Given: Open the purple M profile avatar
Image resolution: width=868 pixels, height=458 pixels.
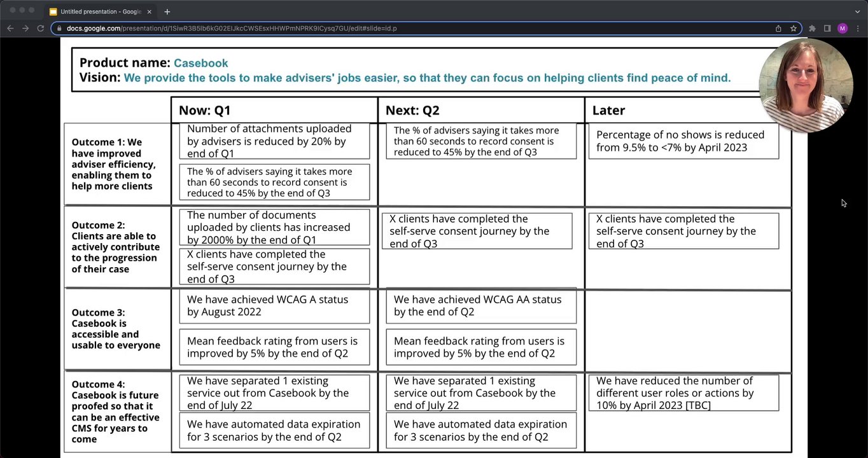Looking at the screenshot, I should click(843, 28).
